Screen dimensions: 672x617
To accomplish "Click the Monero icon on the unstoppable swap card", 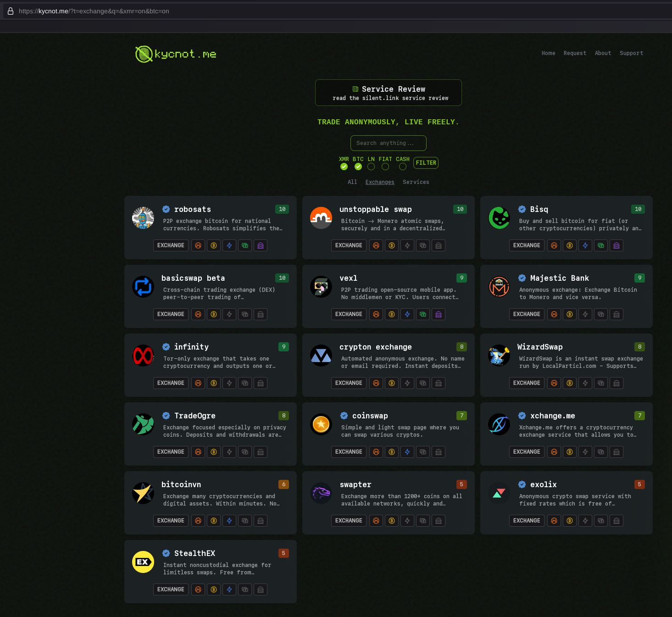I will [x=376, y=245].
